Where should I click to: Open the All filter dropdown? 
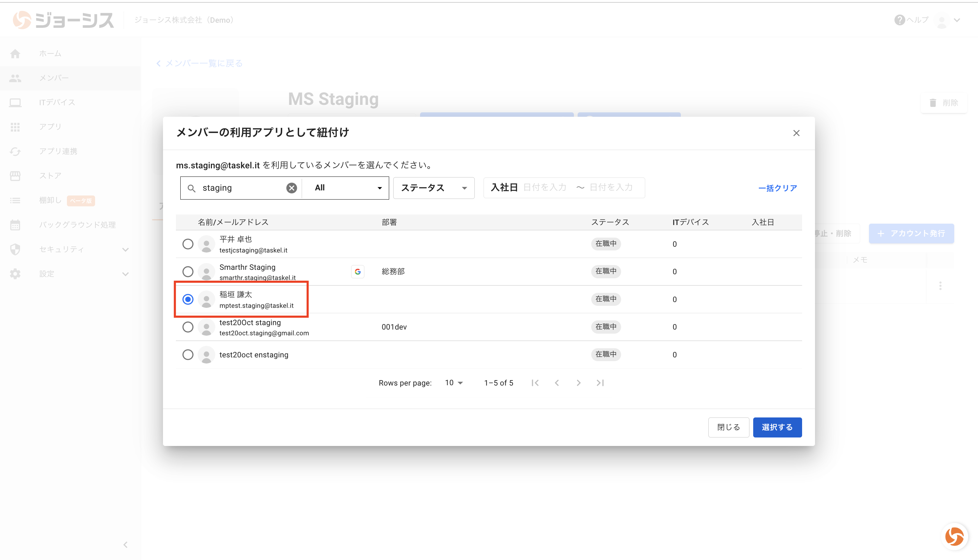point(345,188)
